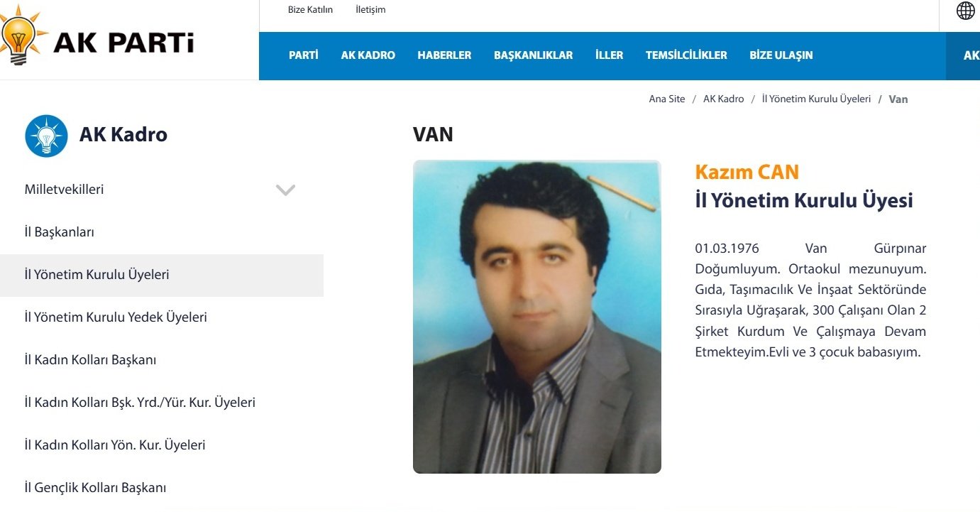Go to TEMSİLCİLİKLER in the navbar
The height and width of the screenshot is (512, 980).
[686, 55]
